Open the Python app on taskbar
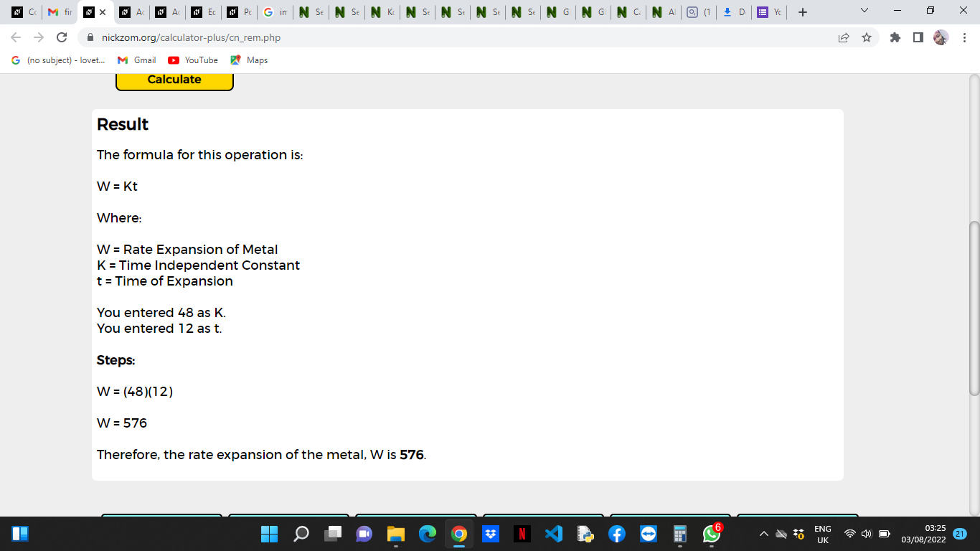Viewport: 980px width, 551px height. coord(585,534)
